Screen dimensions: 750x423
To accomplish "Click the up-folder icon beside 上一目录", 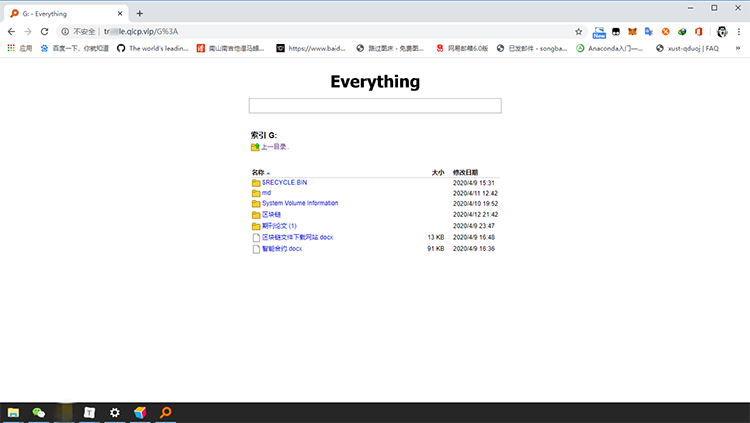I will [x=255, y=147].
